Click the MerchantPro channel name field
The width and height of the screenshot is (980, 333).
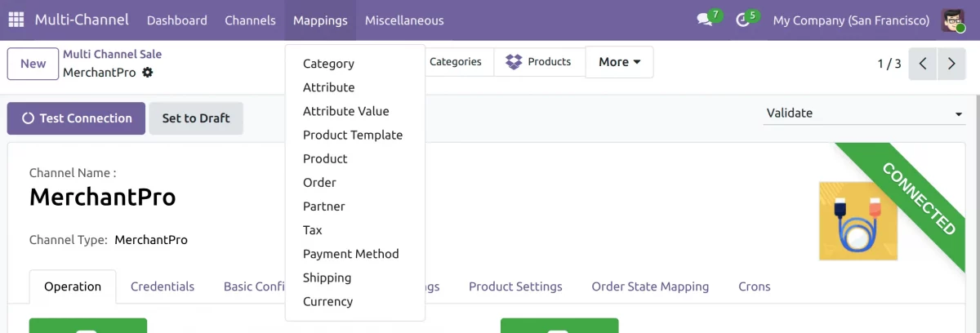point(103,197)
